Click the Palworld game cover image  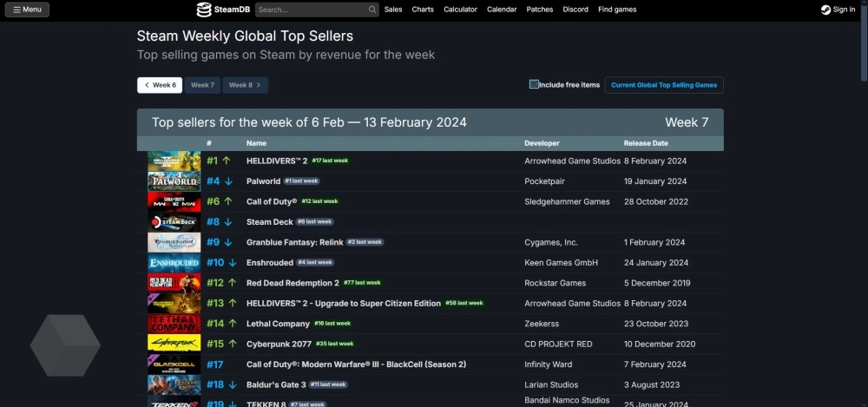[x=174, y=181]
